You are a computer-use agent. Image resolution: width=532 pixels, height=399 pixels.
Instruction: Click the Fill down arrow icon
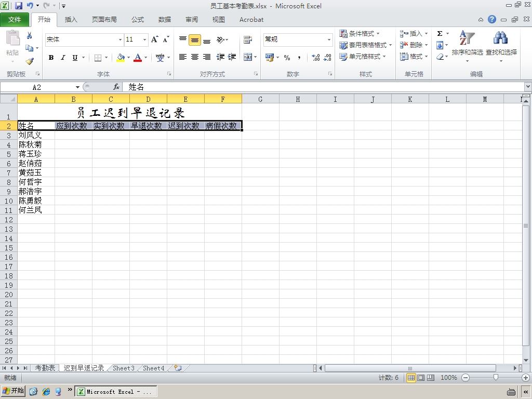coord(440,45)
